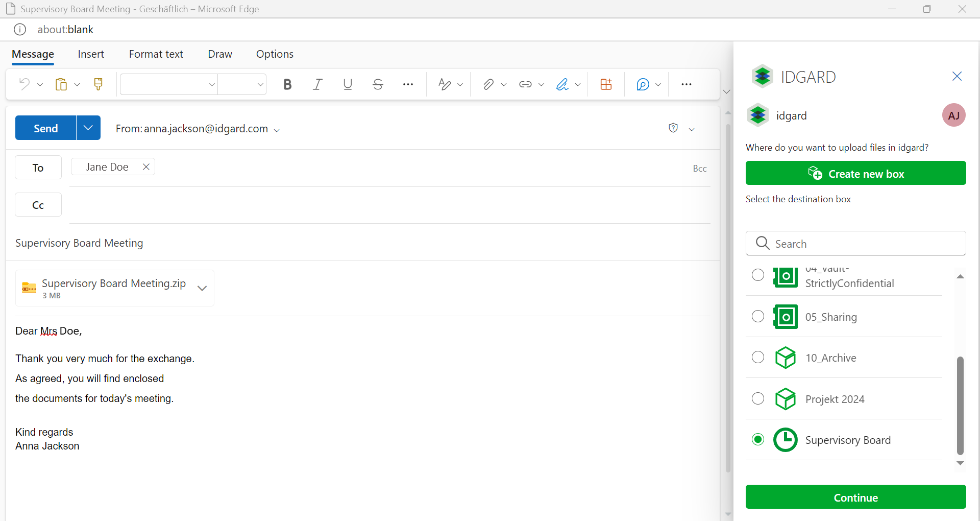Select the 04_Vault-StrictlyConfidential radio button
The height and width of the screenshot is (521, 980).
coord(758,275)
